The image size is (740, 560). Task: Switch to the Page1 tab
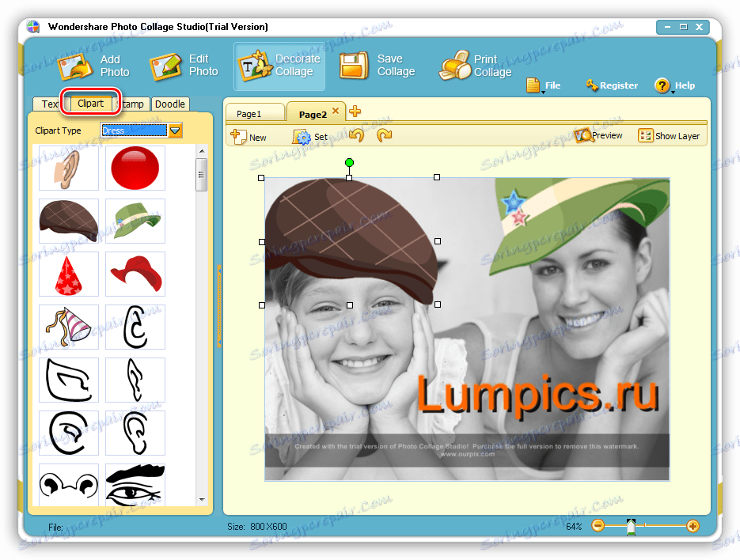[256, 114]
